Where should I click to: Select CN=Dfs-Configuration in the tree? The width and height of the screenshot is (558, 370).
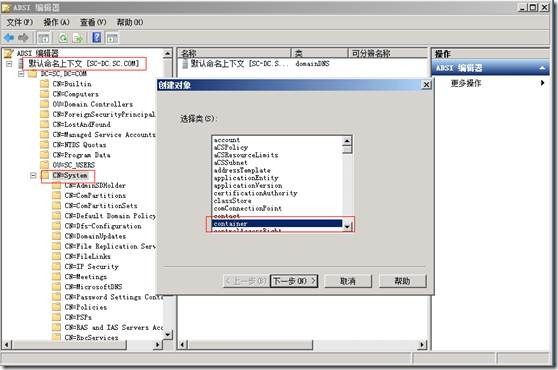[103, 226]
